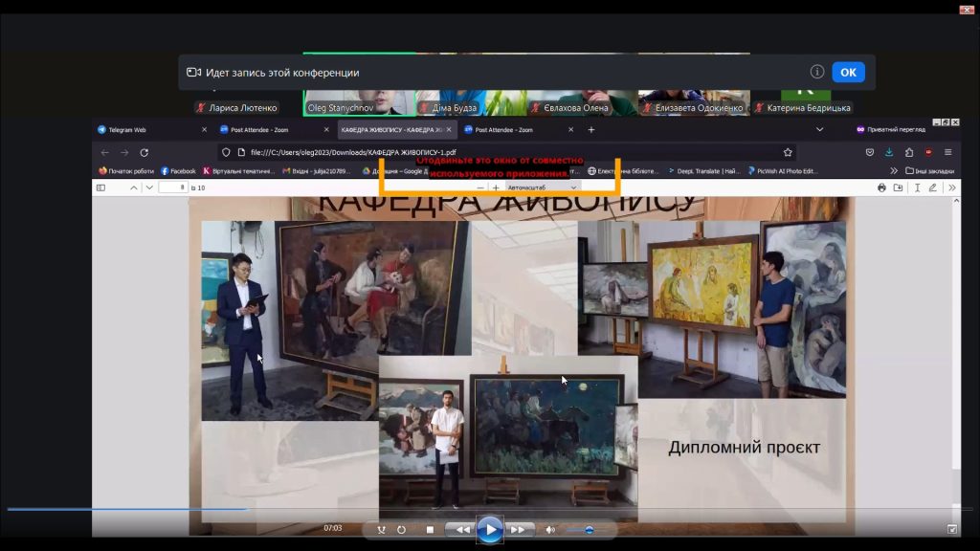Click the recording notice info icon
The height and width of the screenshot is (551, 980).
coord(816,72)
